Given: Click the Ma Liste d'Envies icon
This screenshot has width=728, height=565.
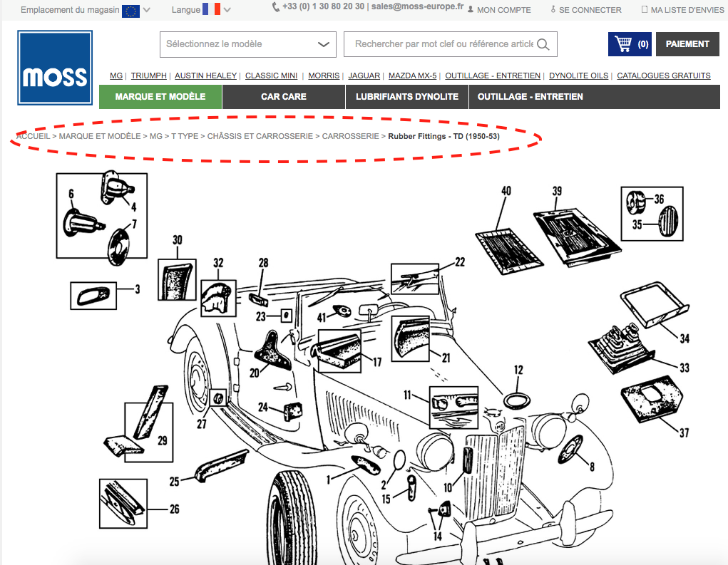Looking at the screenshot, I should pos(644,9).
